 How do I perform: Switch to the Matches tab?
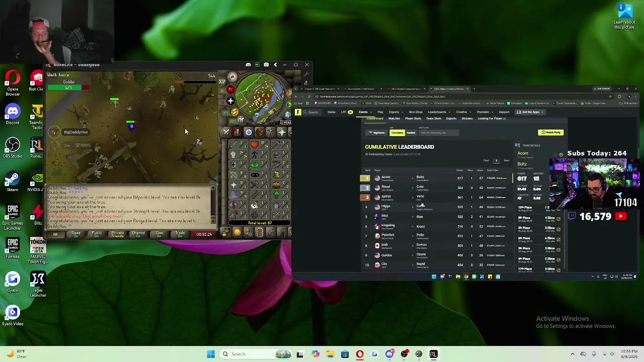point(394,119)
